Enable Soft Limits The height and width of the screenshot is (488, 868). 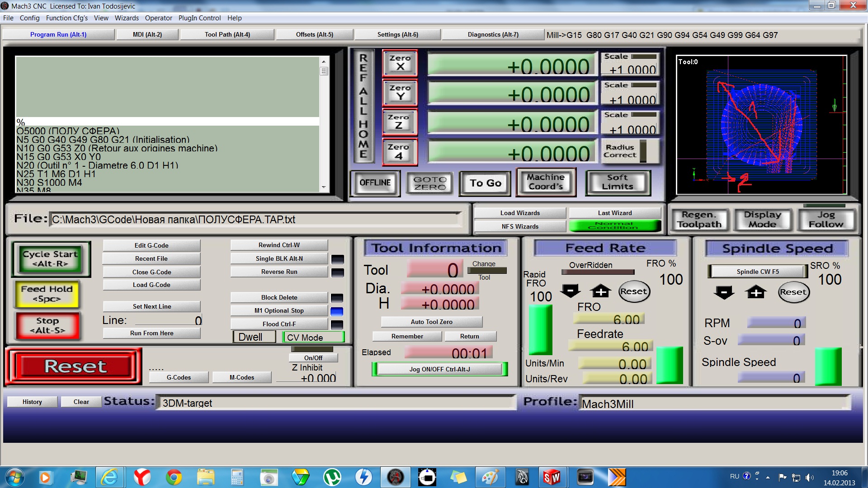[x=618, y=183]
